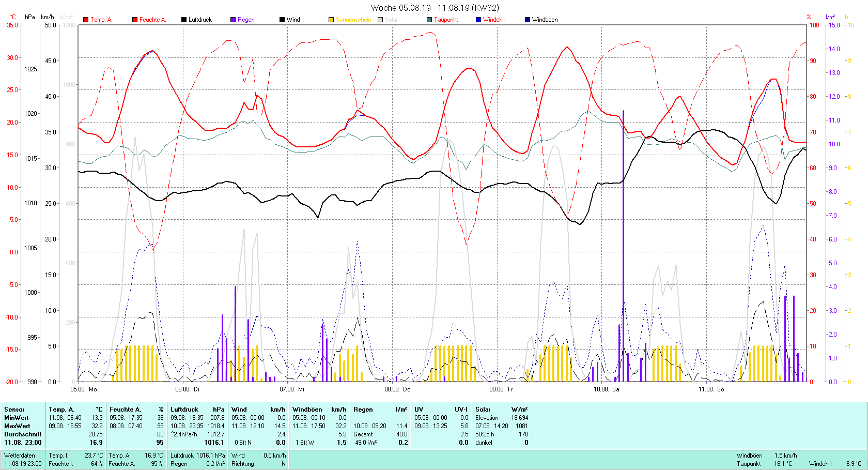Click the 05.08. Mo date label

click(x=84, y=389)
